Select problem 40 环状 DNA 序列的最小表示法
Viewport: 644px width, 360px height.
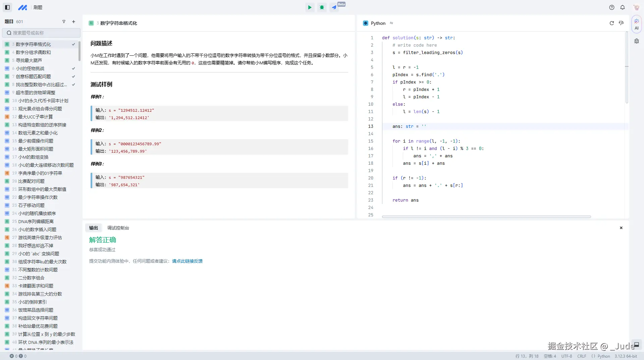(40, 342)
